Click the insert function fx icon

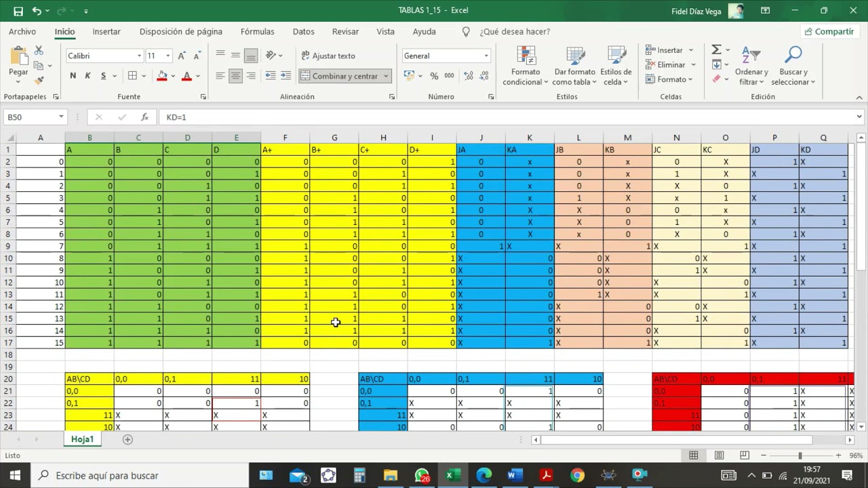click(x=144, y=117)
